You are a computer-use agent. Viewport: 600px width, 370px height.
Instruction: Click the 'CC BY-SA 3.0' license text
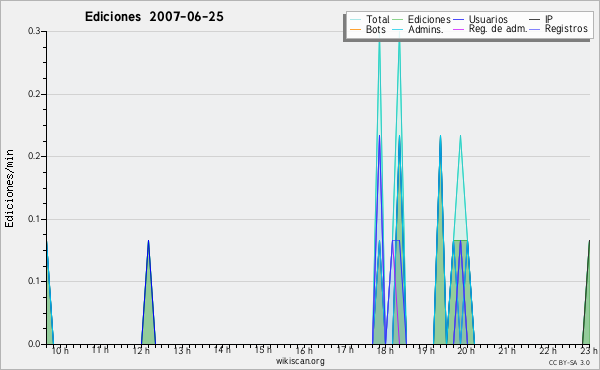(x=569, y=362)
